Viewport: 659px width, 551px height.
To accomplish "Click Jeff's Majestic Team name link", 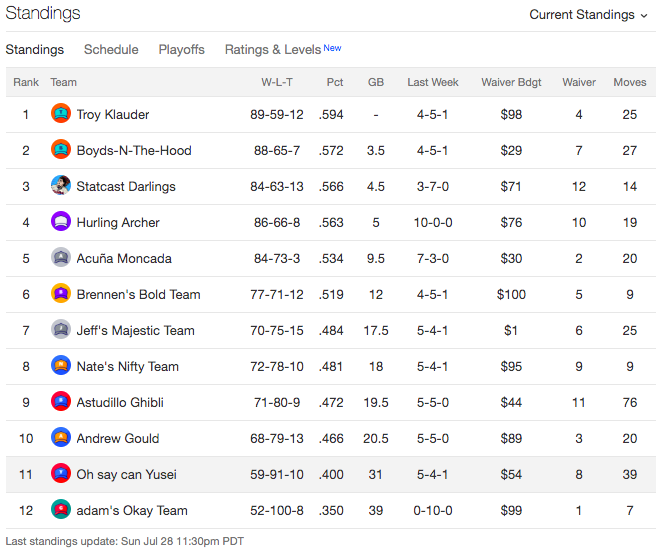I will coord(135,330).
